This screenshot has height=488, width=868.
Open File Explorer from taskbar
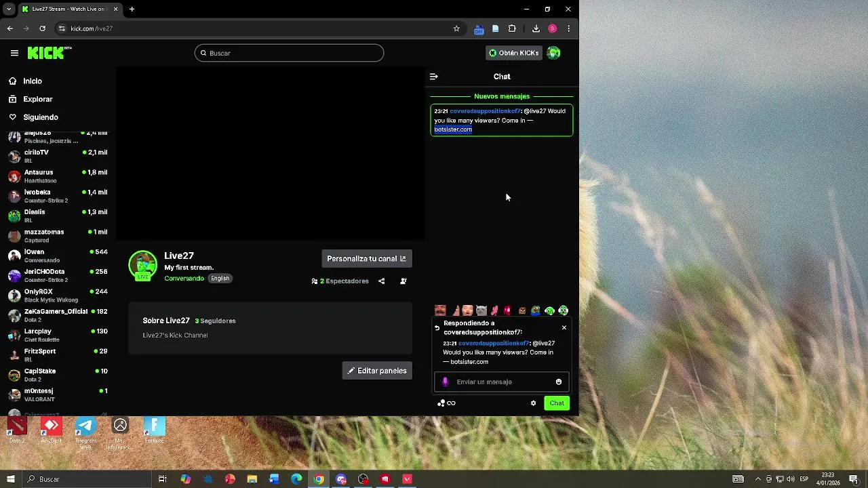pos(252,479)
